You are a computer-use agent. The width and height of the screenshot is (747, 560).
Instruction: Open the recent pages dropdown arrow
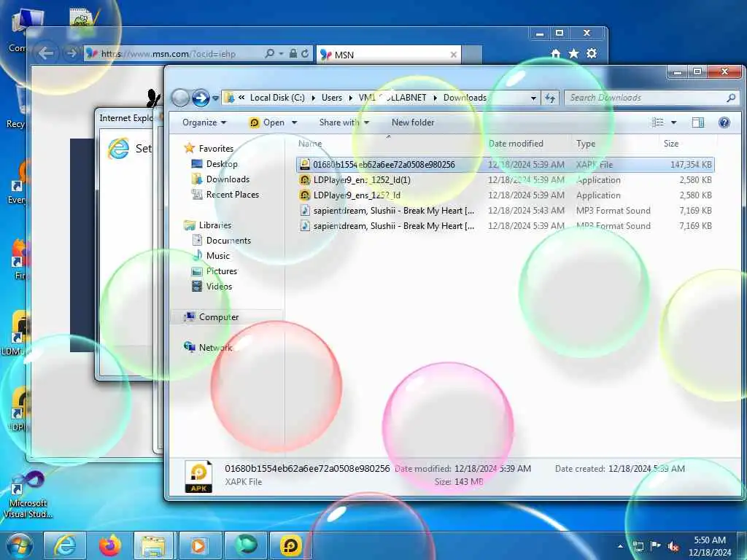tap(215, 98)
